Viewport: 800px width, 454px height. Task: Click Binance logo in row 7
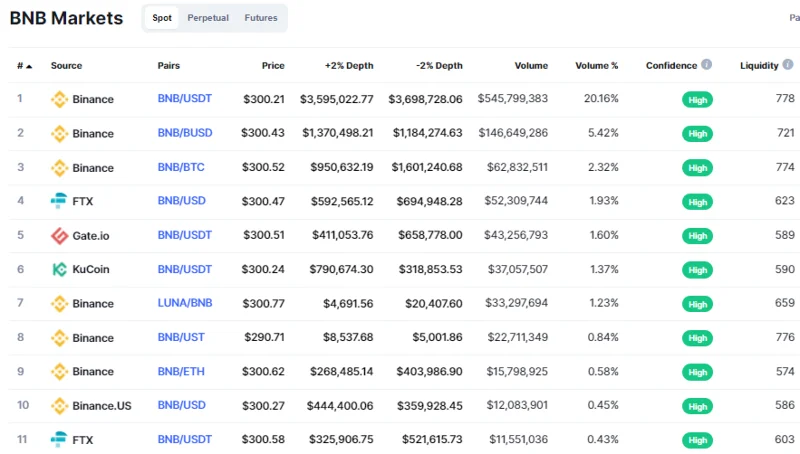59,304
